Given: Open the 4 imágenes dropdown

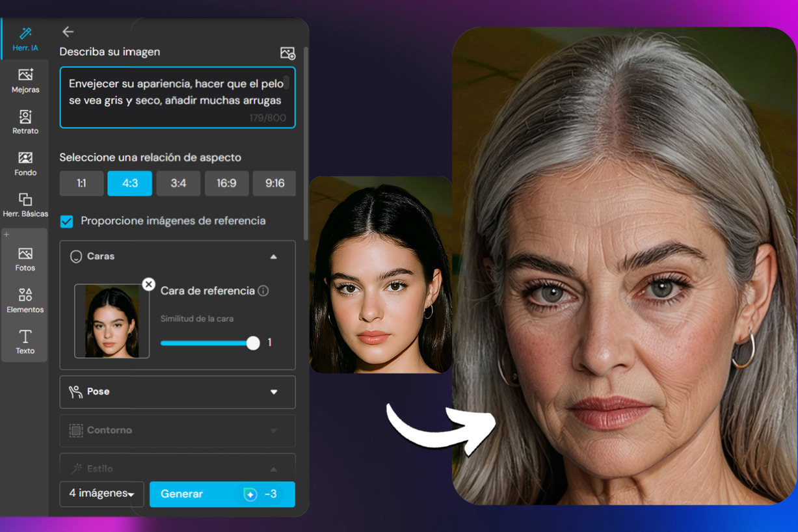Looking at the screenshot, I should [x=101, y=494].
